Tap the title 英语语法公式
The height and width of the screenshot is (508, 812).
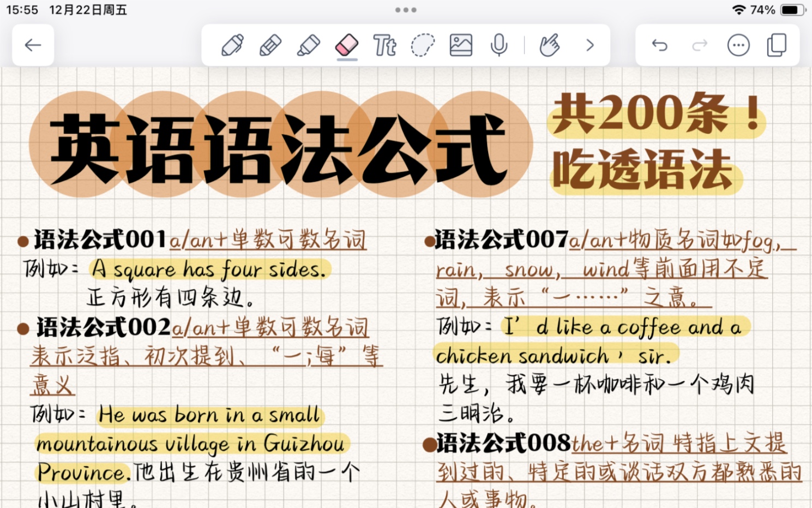278,149
